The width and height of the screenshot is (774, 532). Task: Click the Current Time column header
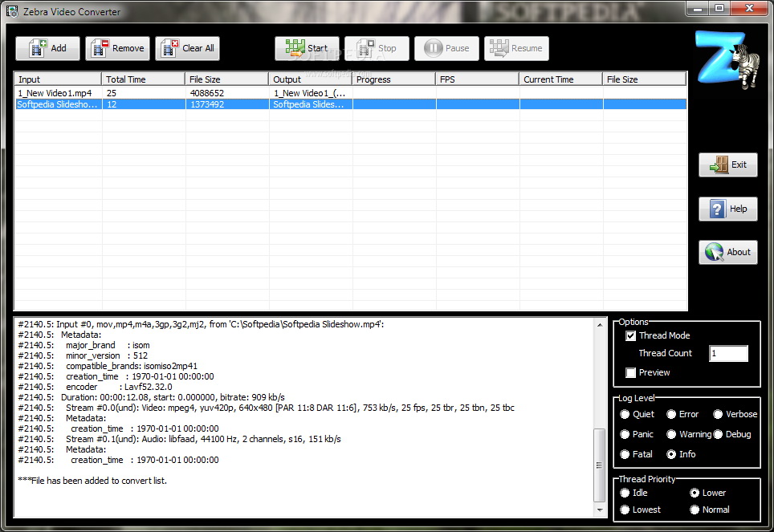(560, 79)
